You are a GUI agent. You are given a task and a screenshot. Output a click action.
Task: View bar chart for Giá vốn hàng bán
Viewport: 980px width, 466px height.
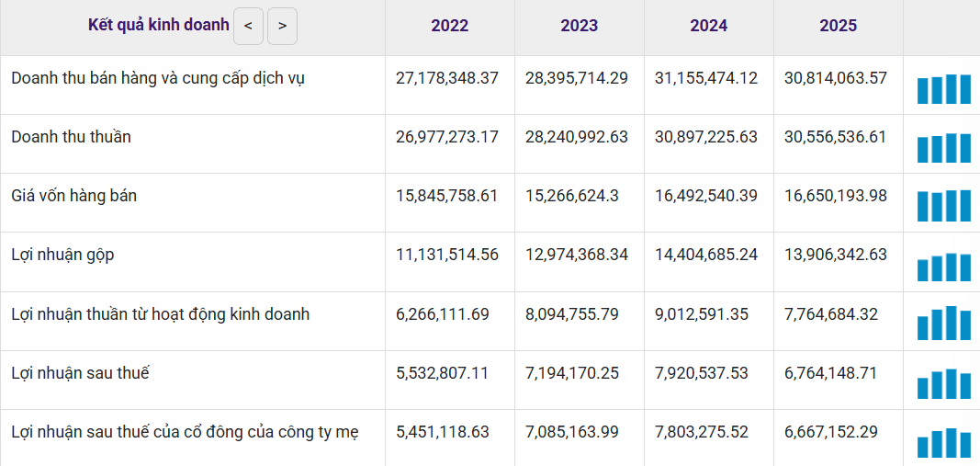pyautogui.click(x=944, y=206)
